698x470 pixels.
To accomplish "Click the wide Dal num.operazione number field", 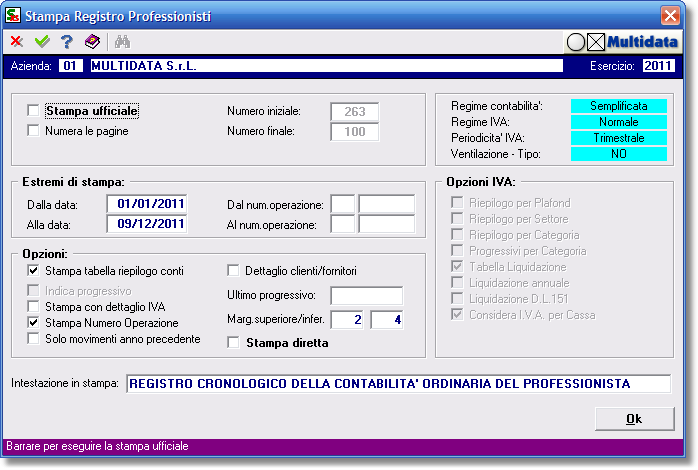I will click(387, 204).
